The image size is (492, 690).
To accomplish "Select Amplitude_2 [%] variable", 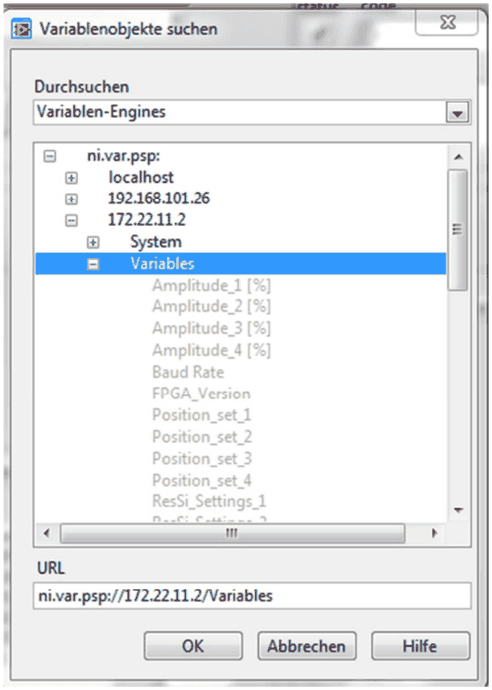I will [212, 306].
